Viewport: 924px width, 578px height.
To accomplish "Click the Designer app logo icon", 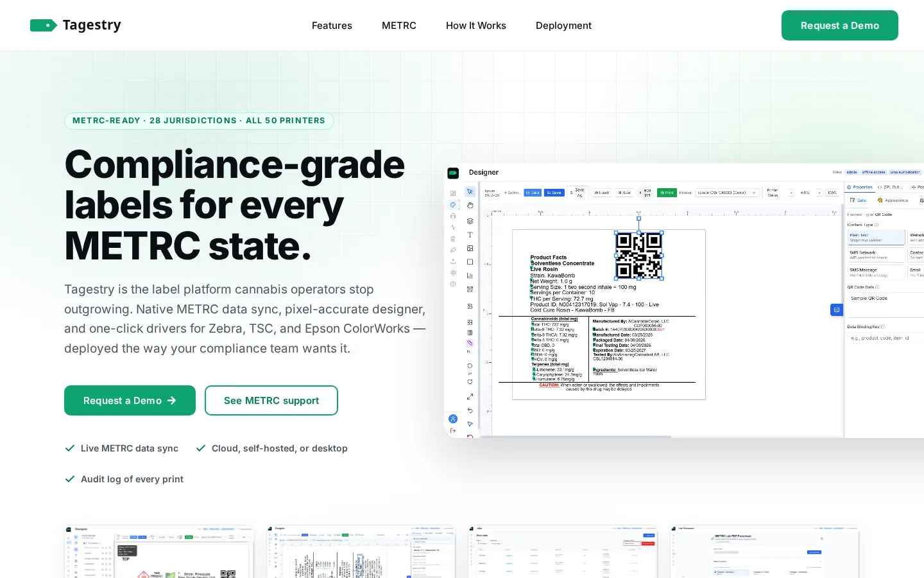I will [x=453, y=173].
